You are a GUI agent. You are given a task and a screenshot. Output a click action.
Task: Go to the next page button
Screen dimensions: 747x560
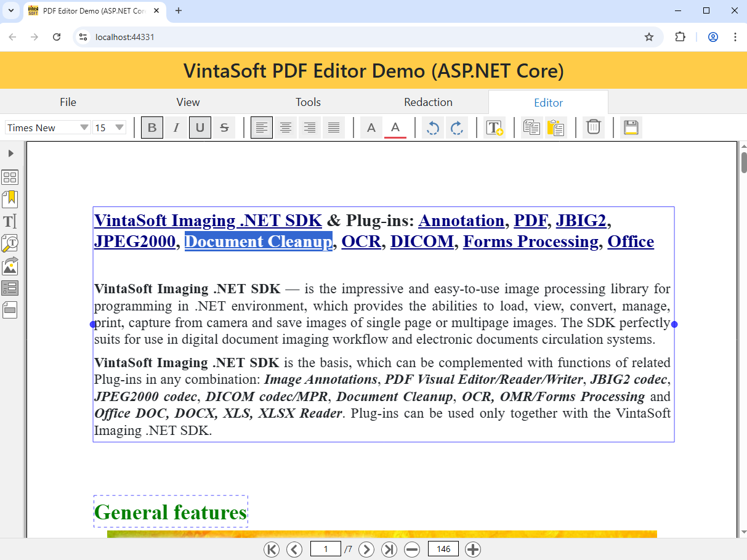[x=366, y=549]
